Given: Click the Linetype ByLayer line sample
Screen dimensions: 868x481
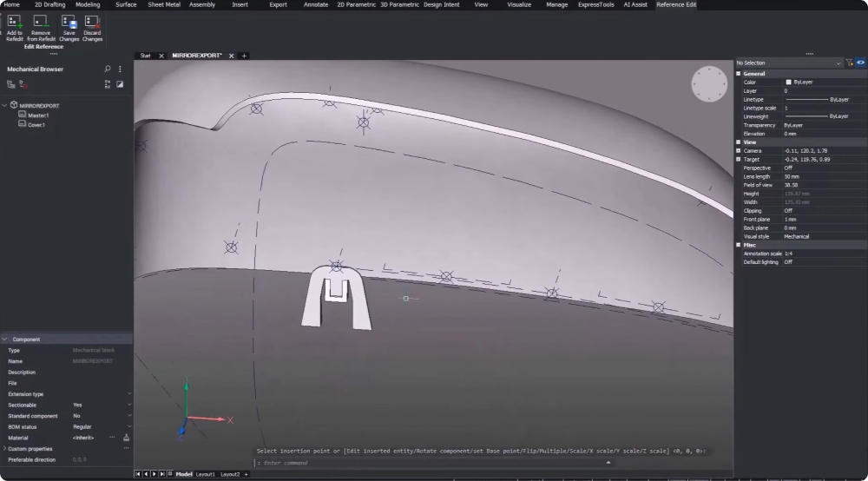Looking at the screenshot, I should pos(806,100).
